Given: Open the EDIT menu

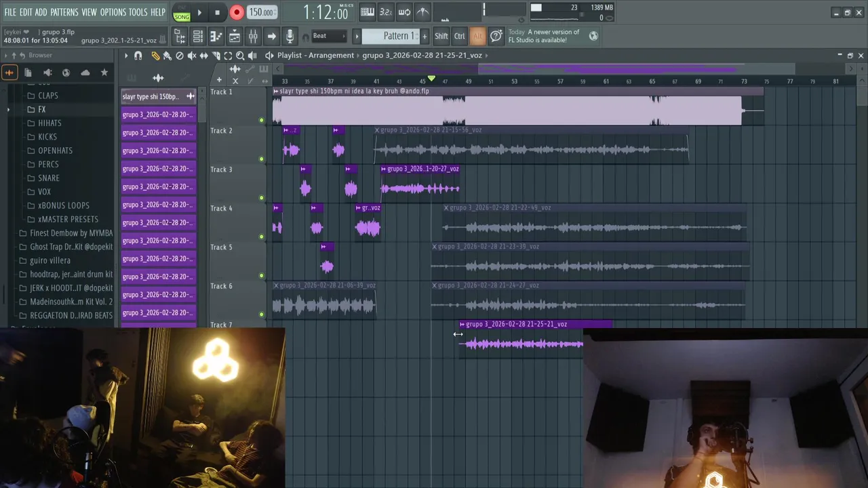Looking at the screenshot, I should 26,12.
